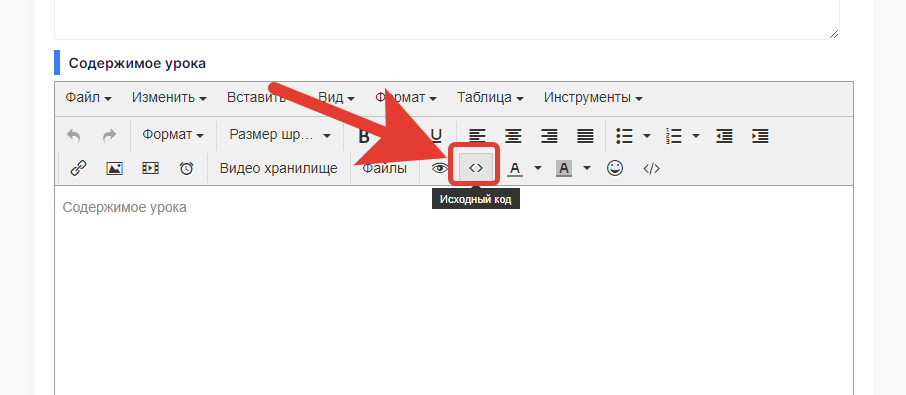
Task: Justify text alignment
Action: click(x=585, y=136)
